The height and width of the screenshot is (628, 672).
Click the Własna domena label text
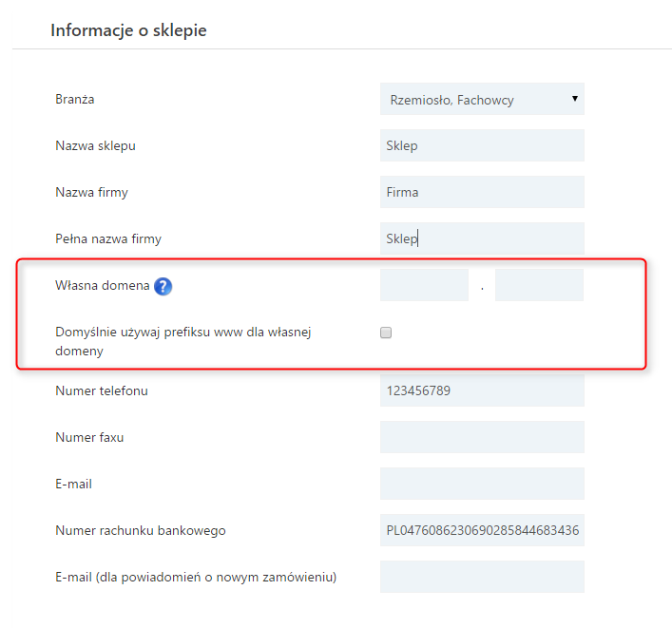102,286
